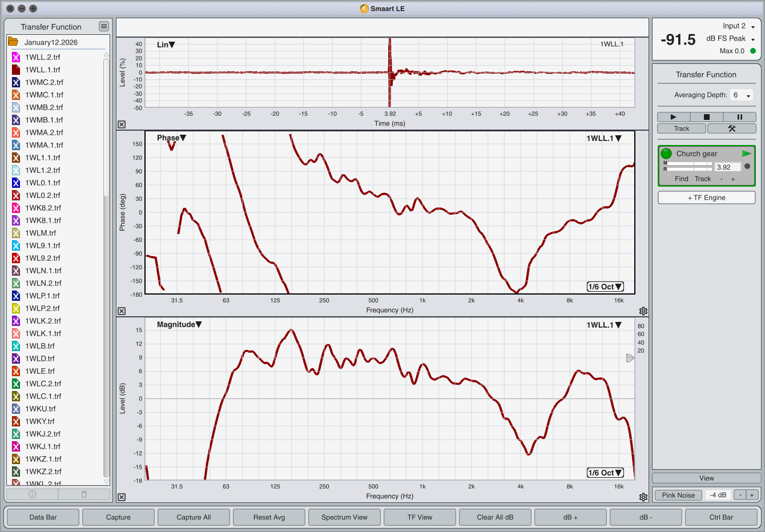Screen dimensions: 765x532
Task: Close the Magnitude plot pane
Action: pyautogui.click(x=122, y=497)
